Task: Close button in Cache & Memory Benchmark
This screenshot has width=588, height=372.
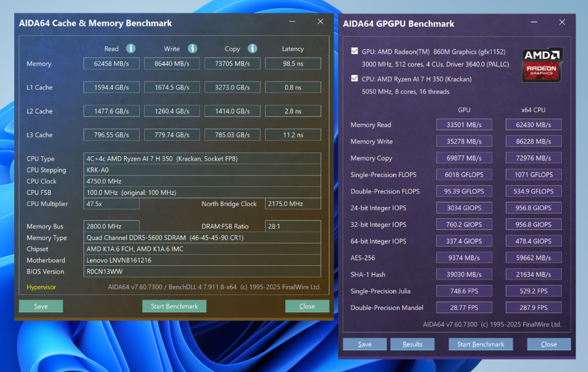Action: point(307,306)
